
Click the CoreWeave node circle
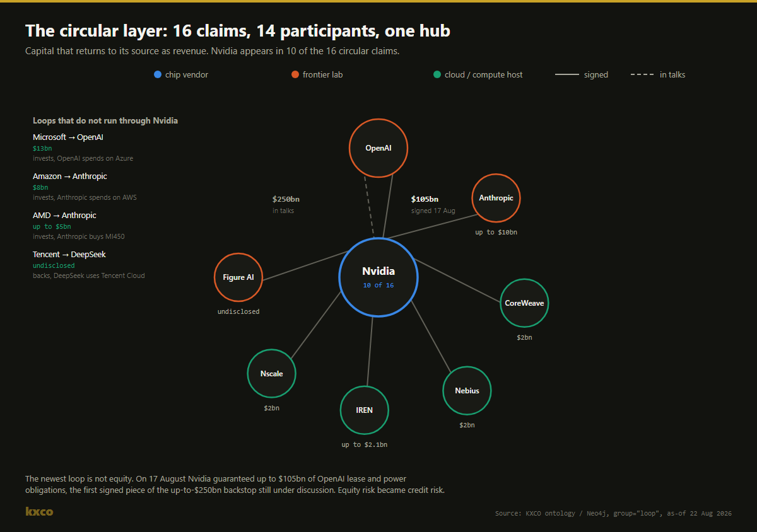click(524, 303)
